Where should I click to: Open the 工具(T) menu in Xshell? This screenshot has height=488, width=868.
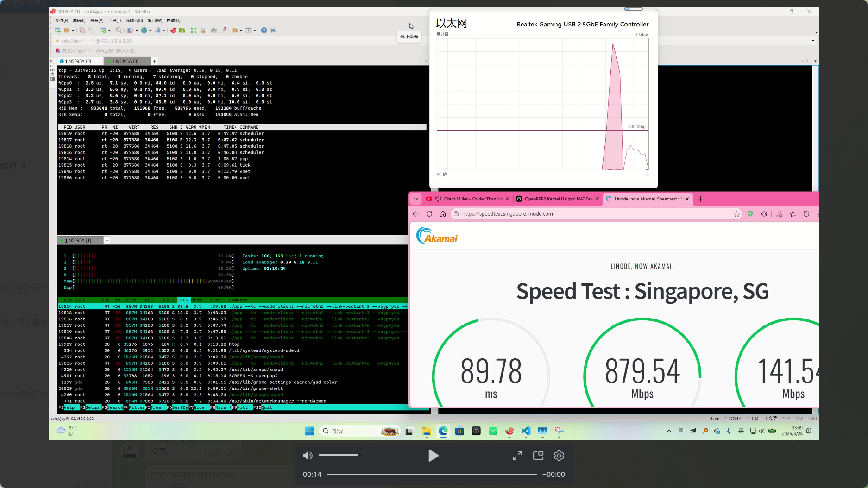tap(114, 20)
